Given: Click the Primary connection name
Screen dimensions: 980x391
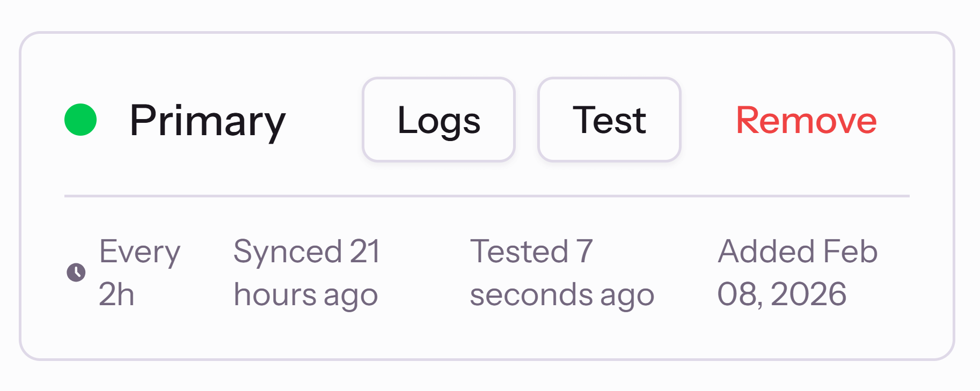Looking at the screenshot, I should pos(207,121).
